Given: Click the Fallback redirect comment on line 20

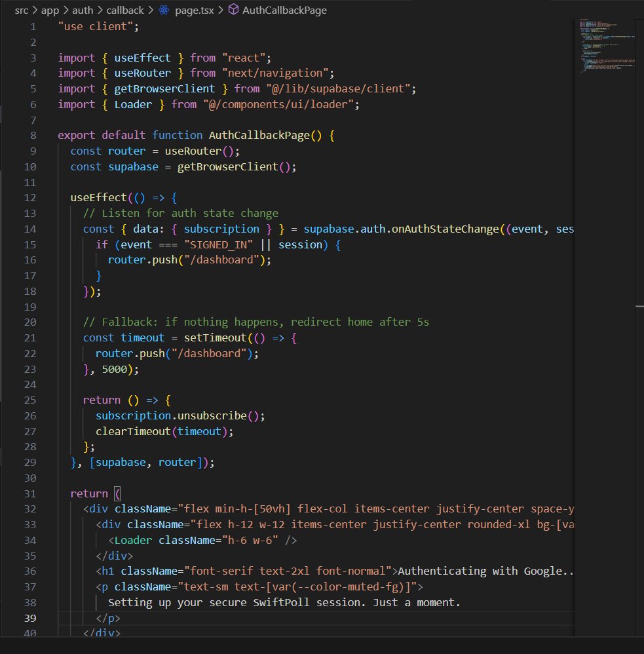Looking at the screenshot, I should click(x=256, y=322).
